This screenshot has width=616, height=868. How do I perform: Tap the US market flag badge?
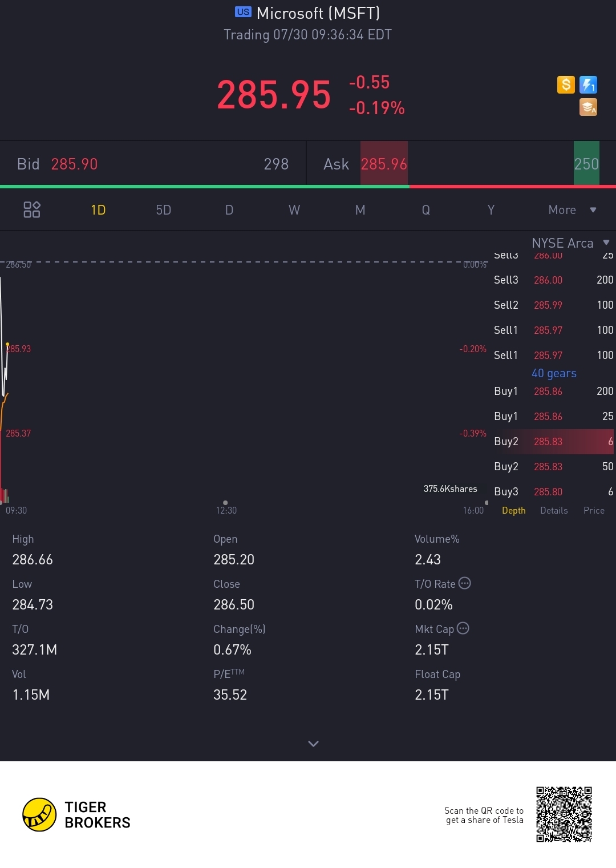pos(243,12)
